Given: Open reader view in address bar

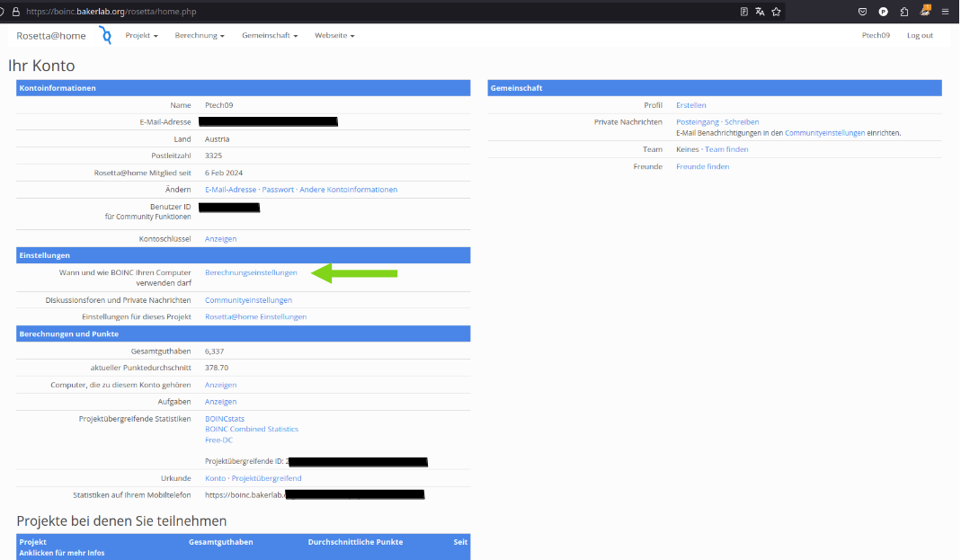Looking at the screenshot, I should [743, 12].
